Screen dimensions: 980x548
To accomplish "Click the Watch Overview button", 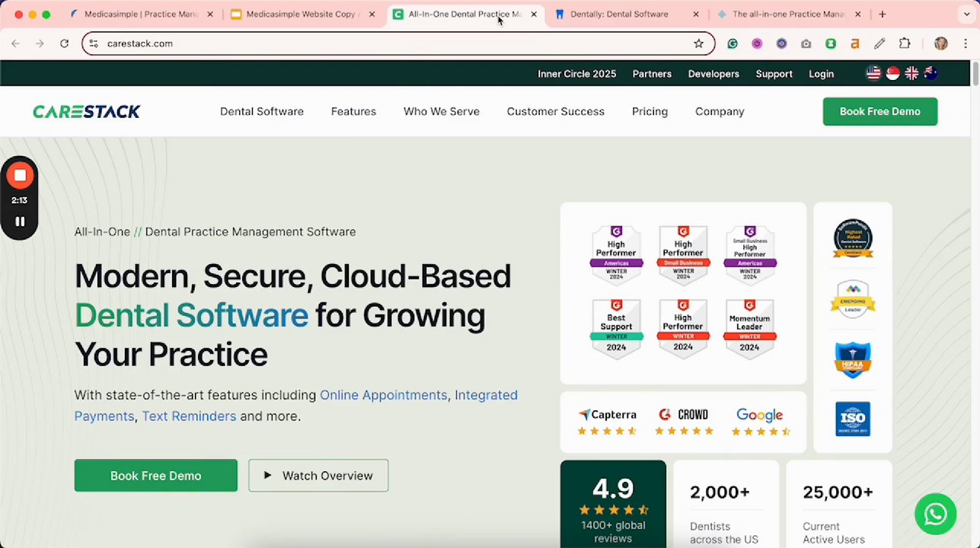I will click(318, 476).
